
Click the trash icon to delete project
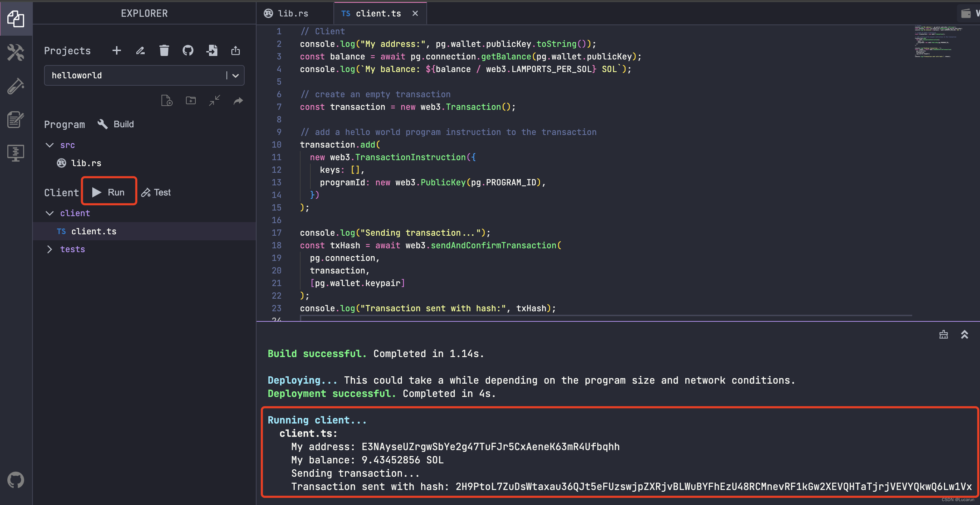[x=164, y=51]
